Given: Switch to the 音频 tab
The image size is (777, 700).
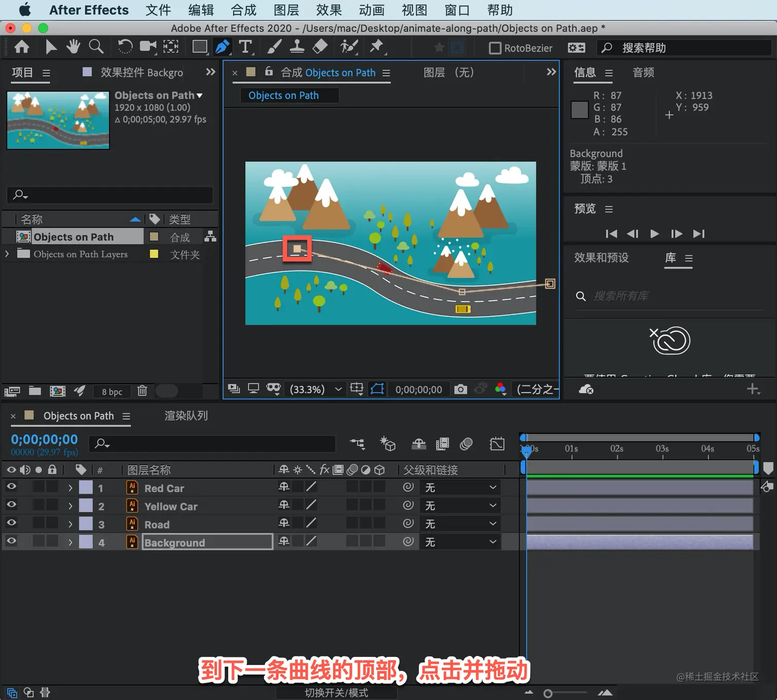Looking at the screenshot, I should tap(643, 72).
